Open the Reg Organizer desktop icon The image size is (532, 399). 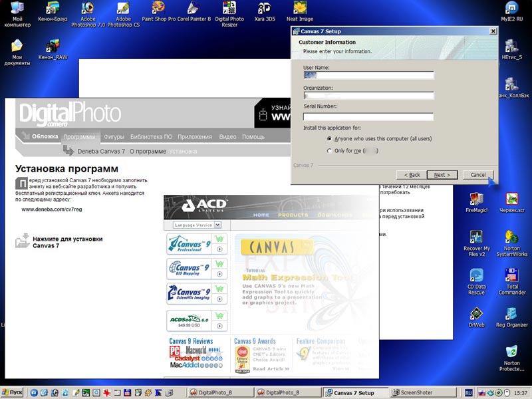pos(511,317)
